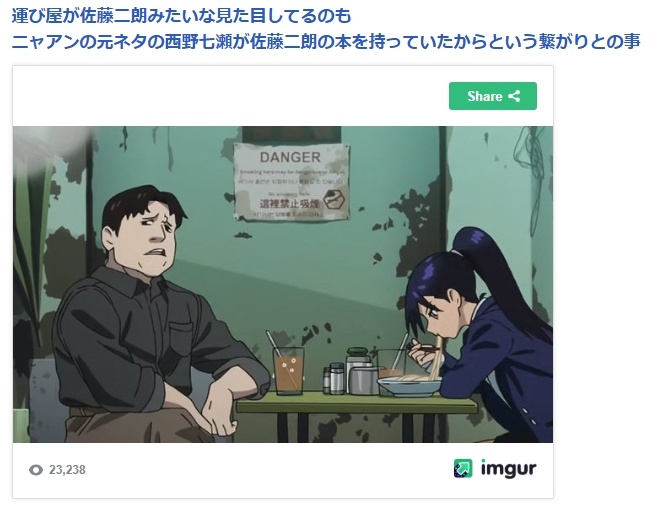
Task: Click the green table surface
Action: pyautogui.click(x=356, y=403)
